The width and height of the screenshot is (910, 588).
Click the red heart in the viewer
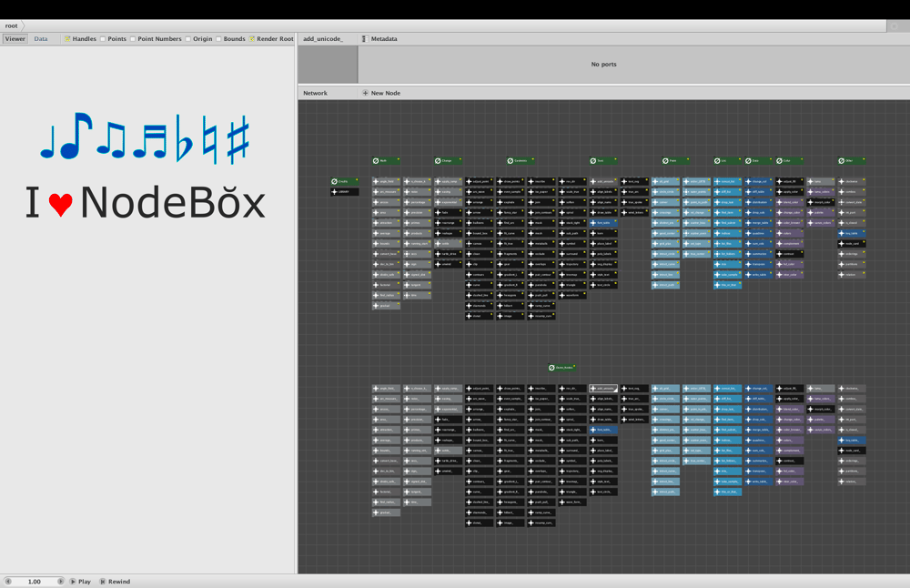tap(60, 204)
